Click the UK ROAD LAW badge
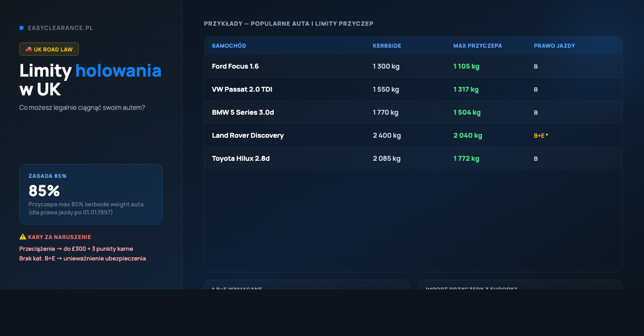644x336 pixels. coord(49,49)
